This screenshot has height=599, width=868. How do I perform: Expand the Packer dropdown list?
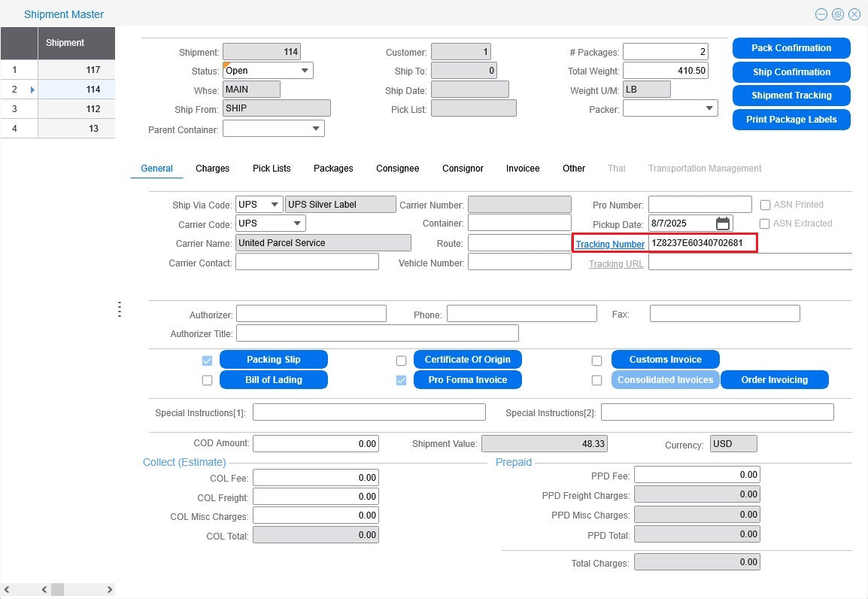tap(709, 109)
